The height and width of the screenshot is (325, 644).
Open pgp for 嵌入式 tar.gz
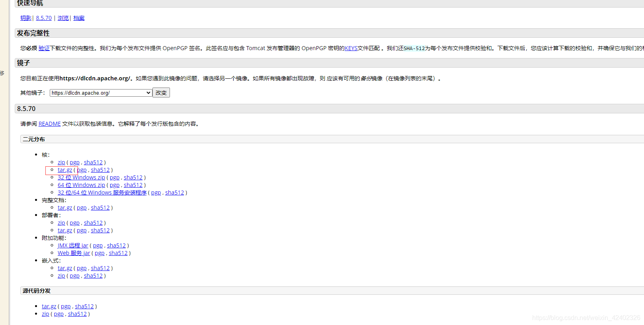(x=82, y=268)
